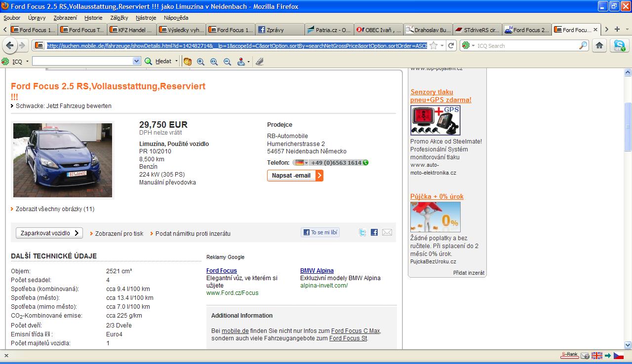Bookmark this page with the star icon
The image size is (632, 364).
tap(434, 45)
